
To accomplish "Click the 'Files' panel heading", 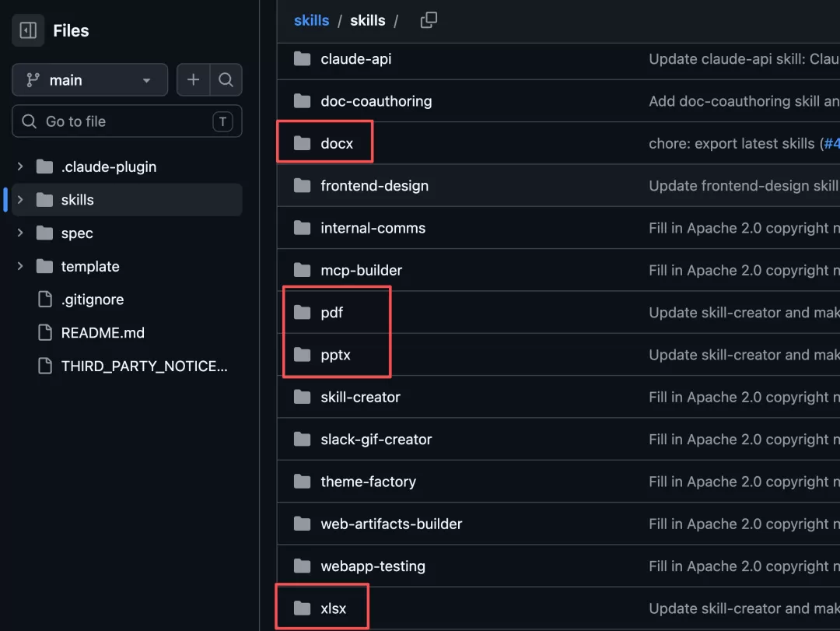I will pos(71,31).
